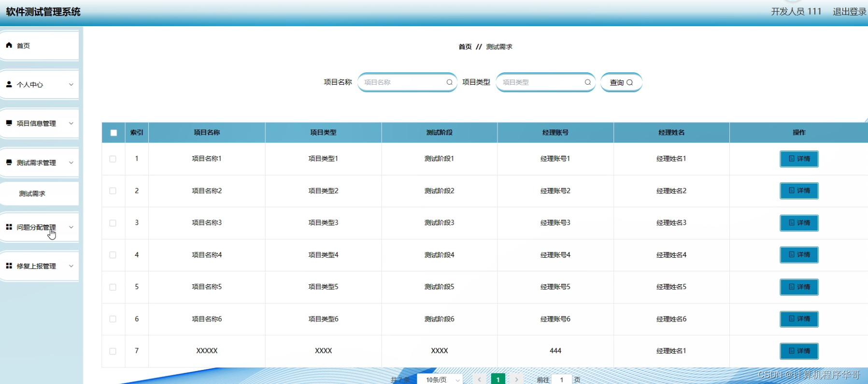Click the 经理账号 column header
Screen dimensions: 868x384
click(555, 133)
